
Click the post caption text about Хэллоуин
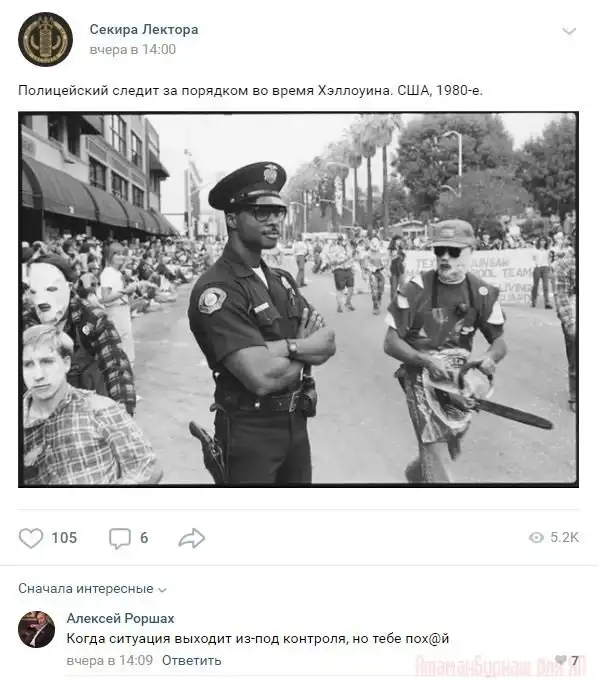tap(250, 90)
